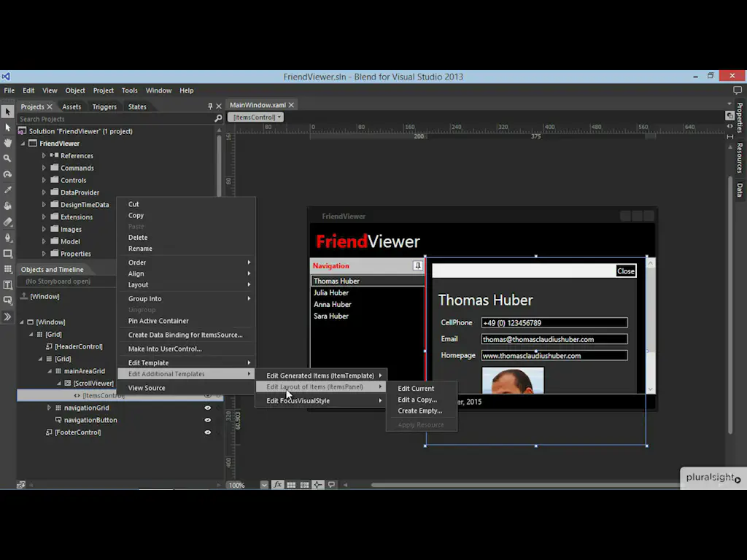Click the CellPhone text field

point(554,323)
